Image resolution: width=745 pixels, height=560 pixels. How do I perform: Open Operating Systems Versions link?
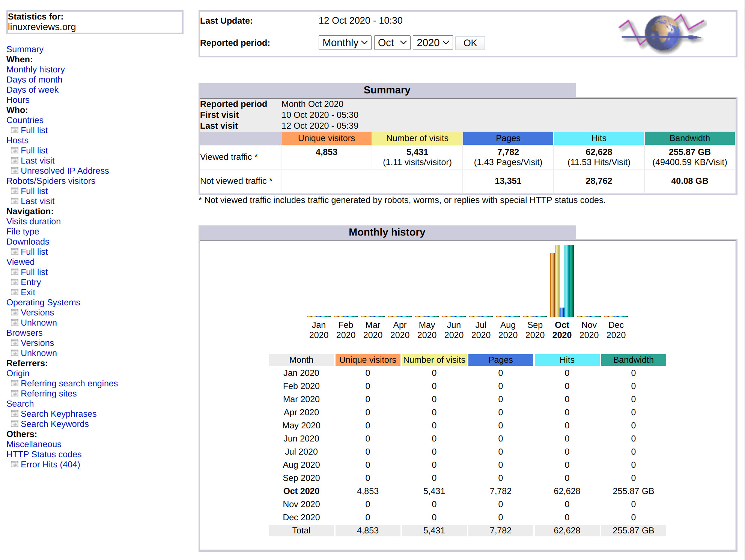37,312
